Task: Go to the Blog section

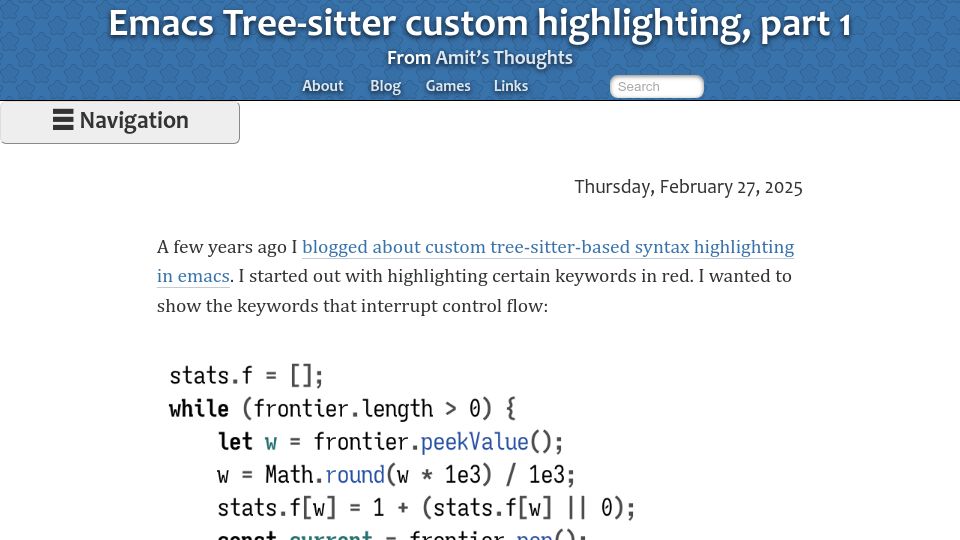Action: point(385,86)
